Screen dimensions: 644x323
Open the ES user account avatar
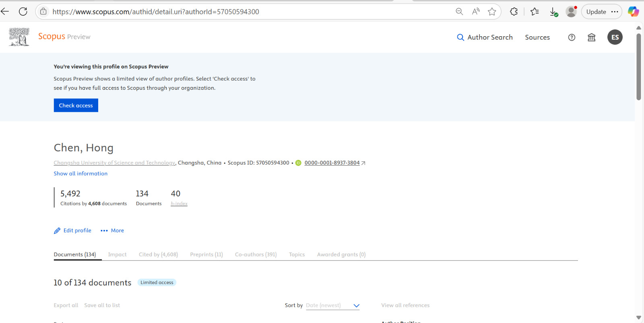coord(615,37)
